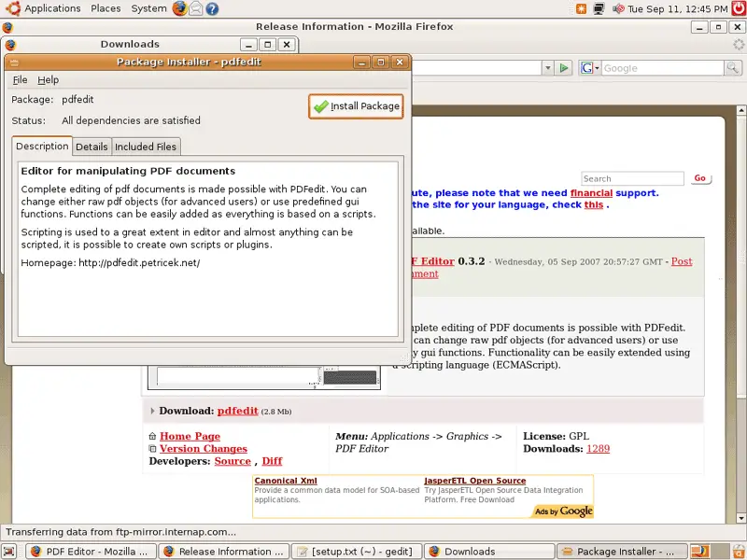Launch the mail client from the panel envelope icon
This screenshot has width=747, height=560.
196,8
